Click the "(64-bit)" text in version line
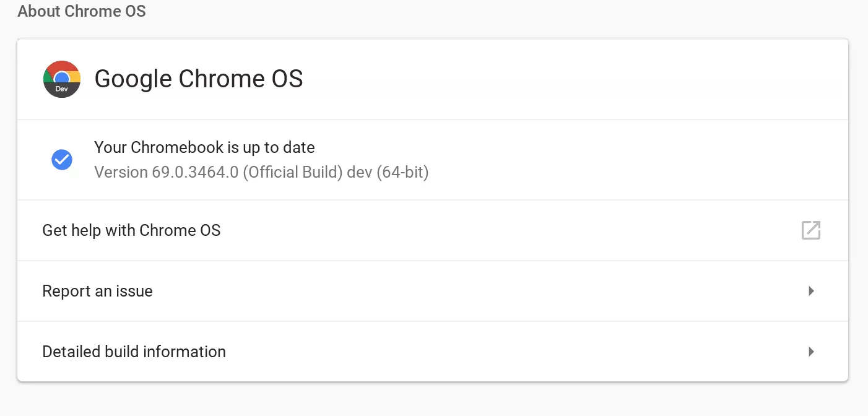The width and height of the screenshot is (868, 416). pos(402,172)
